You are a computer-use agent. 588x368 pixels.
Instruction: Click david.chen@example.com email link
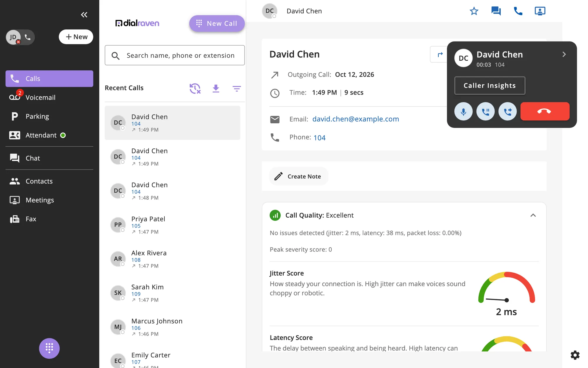tap(355, 119)
